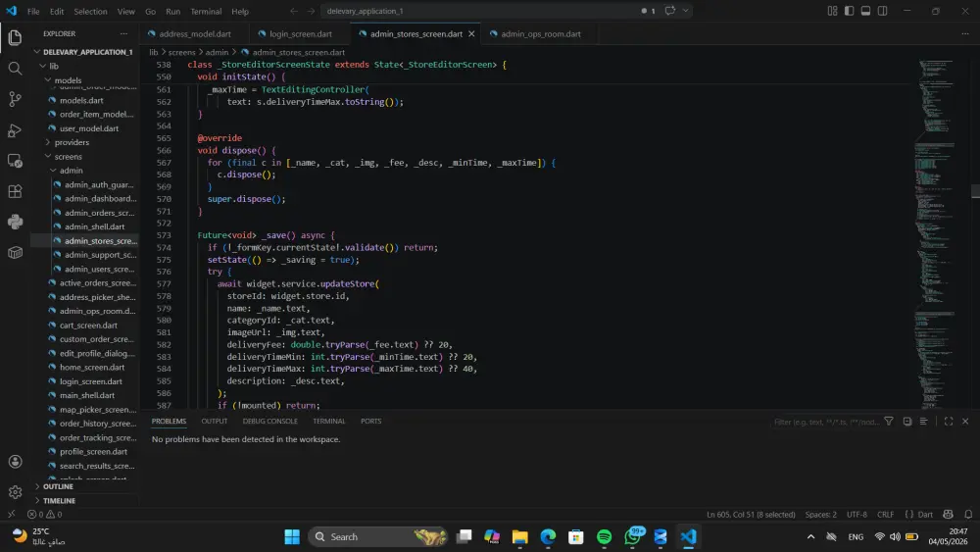
Task: Open Microsoft Edge from the taskbar
Action: 548,537
